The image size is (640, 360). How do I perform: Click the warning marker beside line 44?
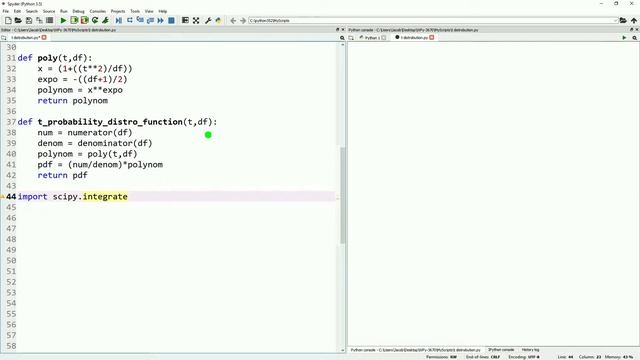2,197
